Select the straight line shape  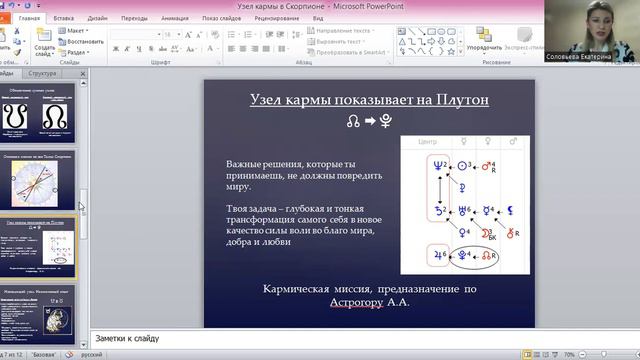tap(412, 31)
